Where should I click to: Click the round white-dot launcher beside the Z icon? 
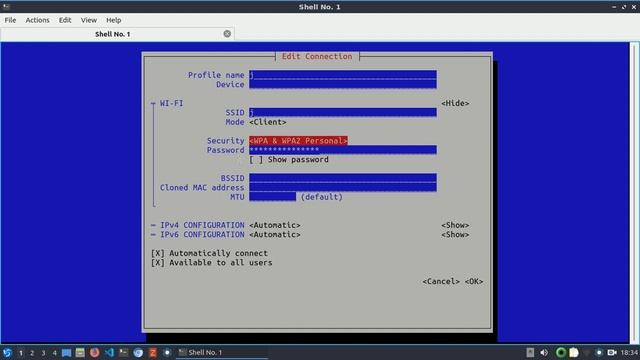(x=167, y=352)
